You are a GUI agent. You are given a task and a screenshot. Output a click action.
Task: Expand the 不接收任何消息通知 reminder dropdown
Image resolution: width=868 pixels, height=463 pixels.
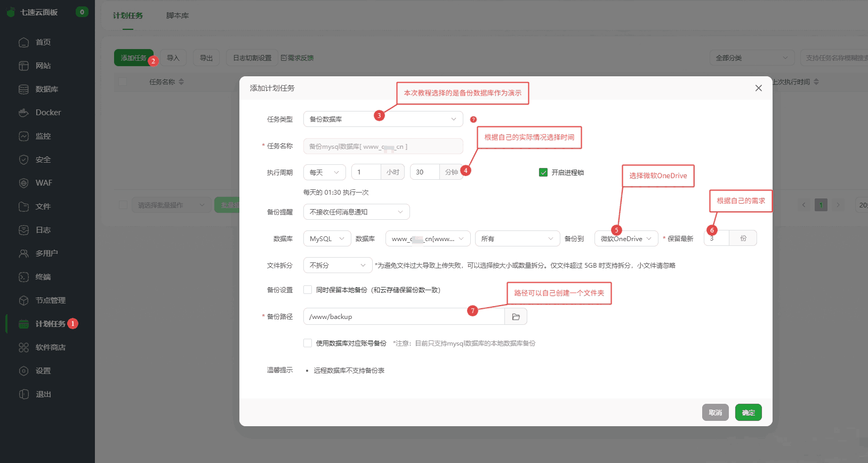[356, 212]
